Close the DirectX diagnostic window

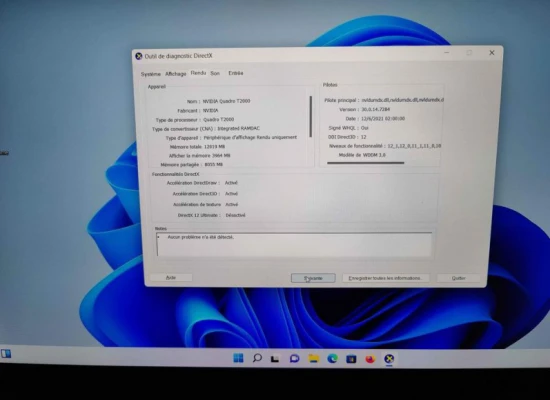pos(492,53)
